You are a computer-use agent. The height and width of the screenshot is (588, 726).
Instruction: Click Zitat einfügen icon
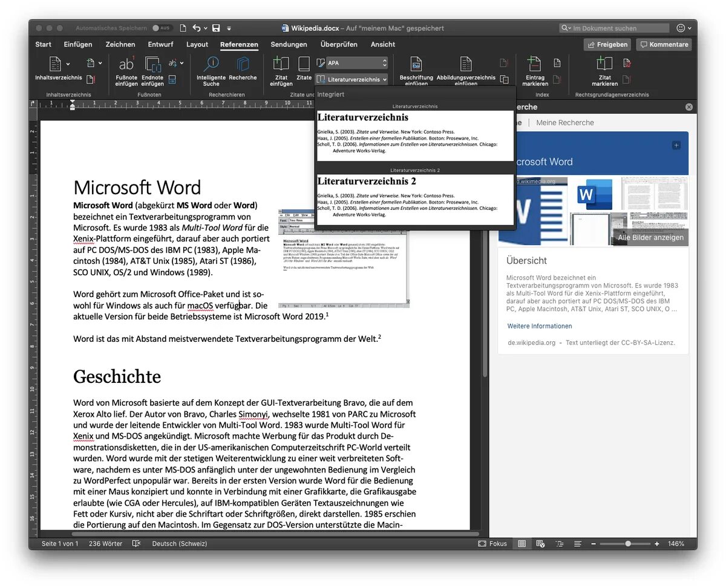281,64
